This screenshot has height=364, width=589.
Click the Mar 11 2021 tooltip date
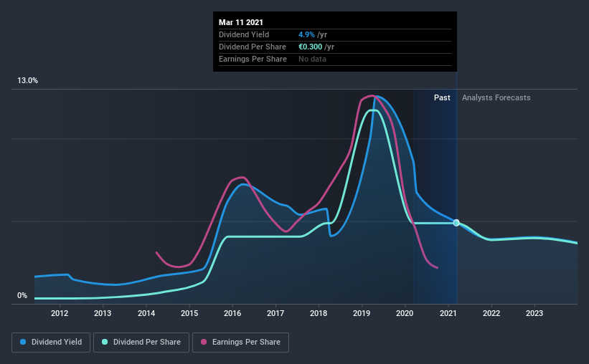(x=241, y=22)
